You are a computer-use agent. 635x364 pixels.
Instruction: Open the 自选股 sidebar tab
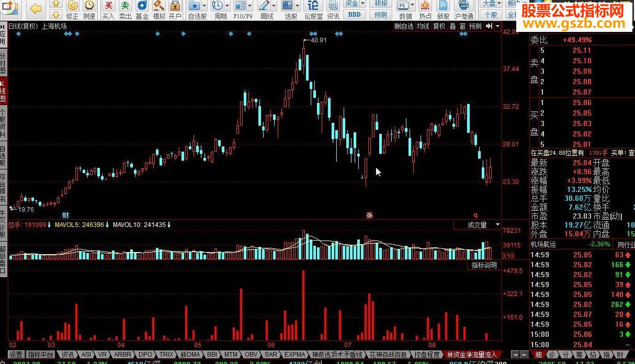pyautogui.click(x=3, y=155)
